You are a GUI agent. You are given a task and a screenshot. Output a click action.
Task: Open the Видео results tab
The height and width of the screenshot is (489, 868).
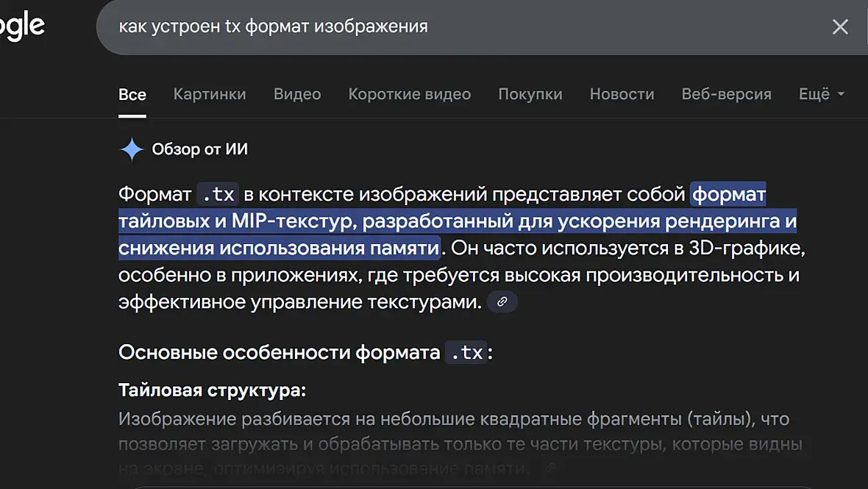[297, 94]
